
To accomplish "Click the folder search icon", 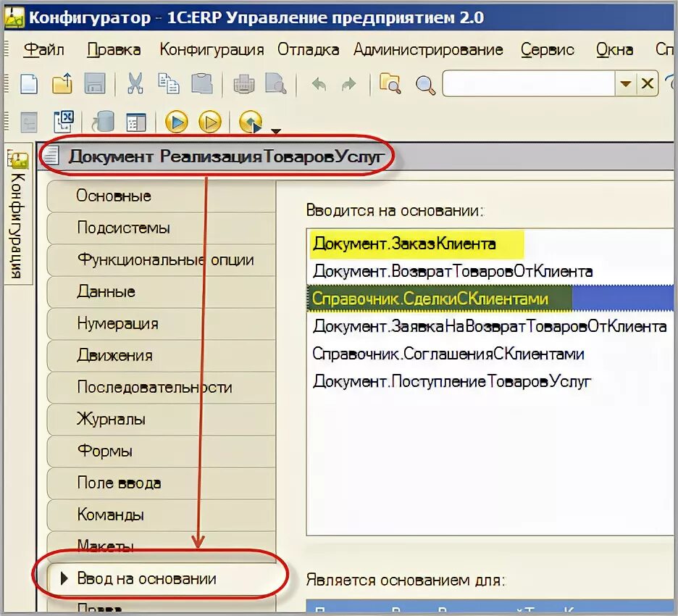I will tap(390, 83).
